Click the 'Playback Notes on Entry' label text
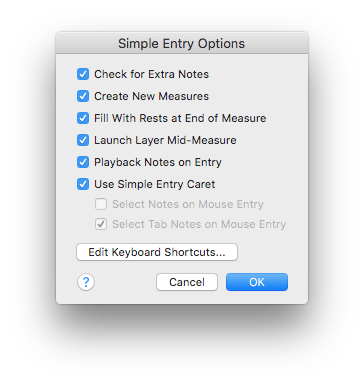 point(158,162)
